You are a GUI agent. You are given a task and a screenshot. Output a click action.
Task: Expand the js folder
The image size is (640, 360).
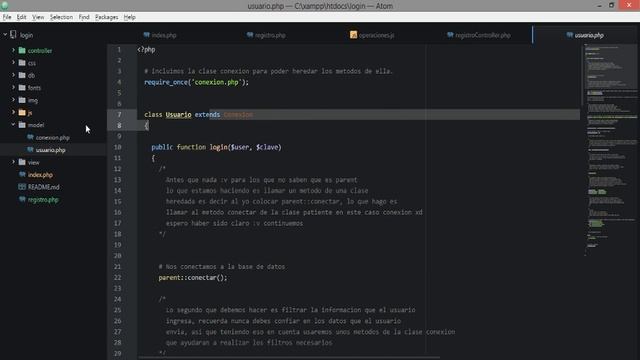pos(13,112)
